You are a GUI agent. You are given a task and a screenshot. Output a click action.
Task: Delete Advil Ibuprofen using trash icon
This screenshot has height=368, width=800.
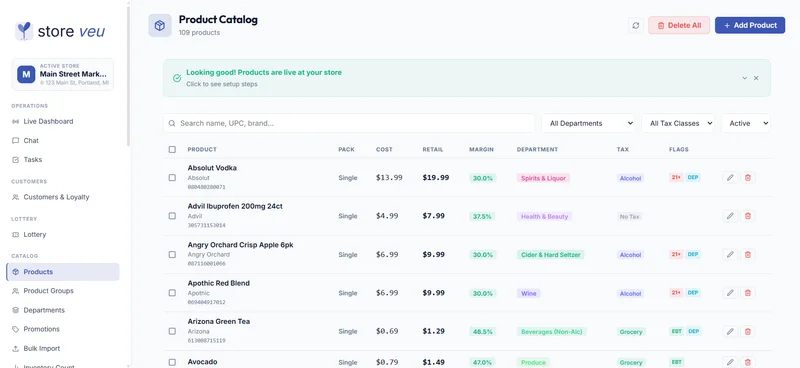(x=747, y=216)
